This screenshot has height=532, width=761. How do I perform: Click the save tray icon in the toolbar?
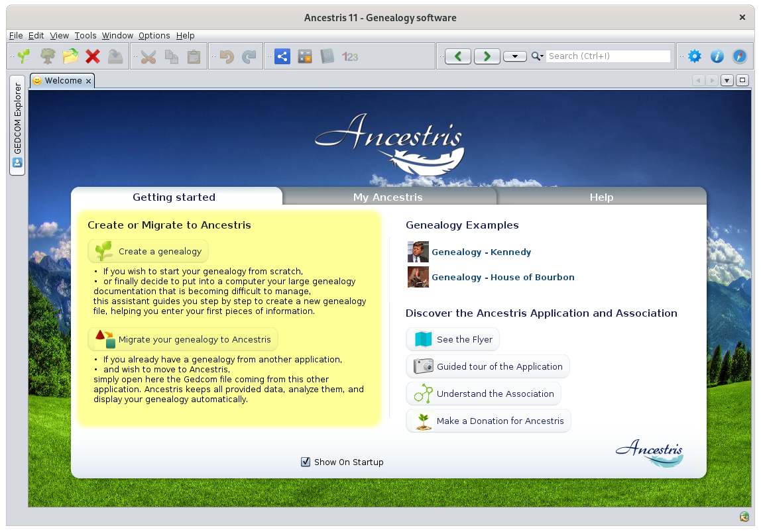[115, 56]
